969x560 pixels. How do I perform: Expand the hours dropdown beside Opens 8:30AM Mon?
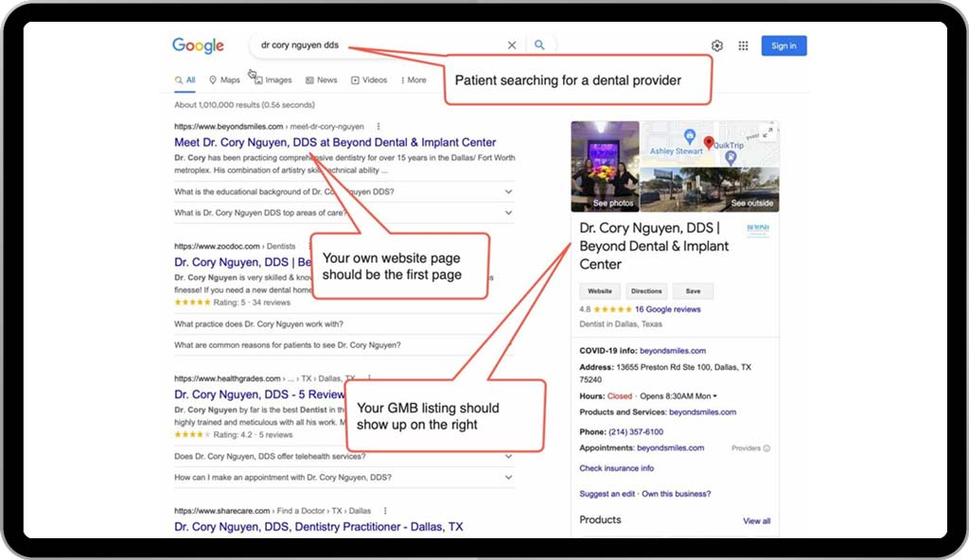(715, 396)
